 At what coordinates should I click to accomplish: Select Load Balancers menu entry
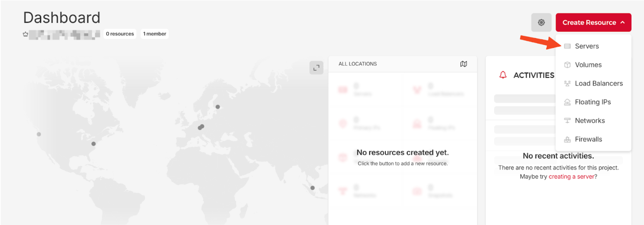point(598,83)
